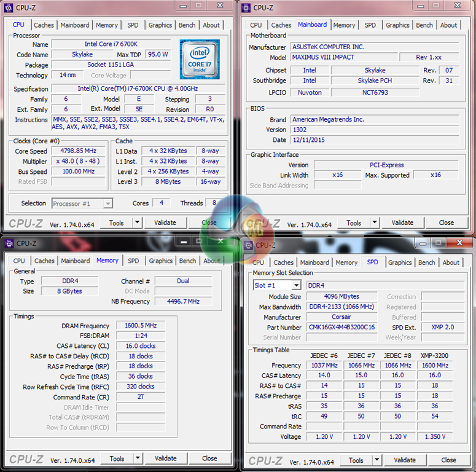Image resolution: width=476 pixels, height=472 pixels.
Task: Click Close button in the Memory window
Action: 209,458
